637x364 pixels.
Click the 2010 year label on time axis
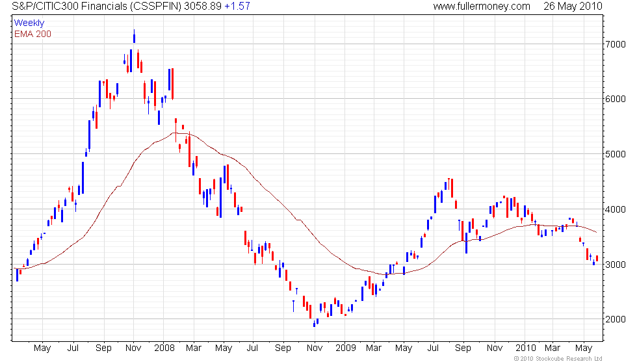point(526,348)
